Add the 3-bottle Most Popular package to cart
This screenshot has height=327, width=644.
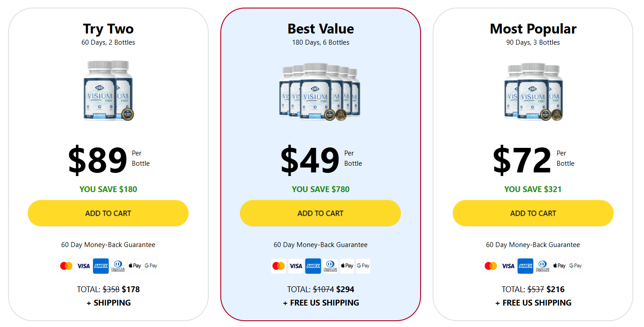point(533,213)
